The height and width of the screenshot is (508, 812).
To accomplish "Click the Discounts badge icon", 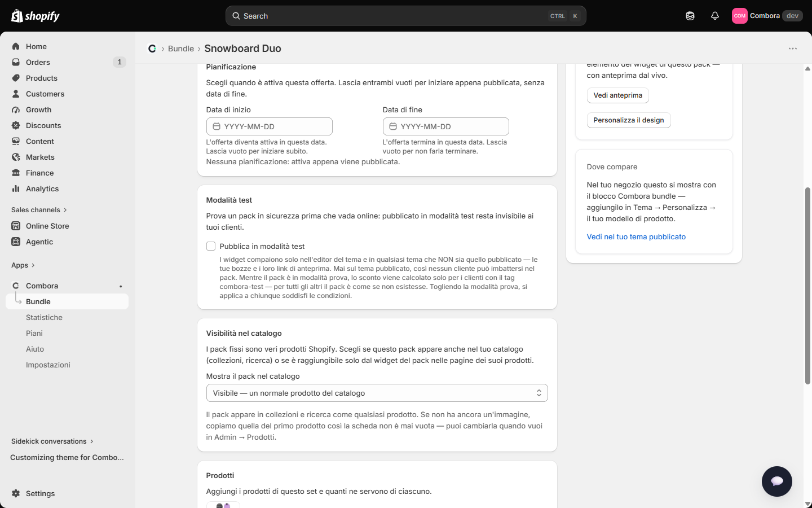I will click(x=16, y=125).
